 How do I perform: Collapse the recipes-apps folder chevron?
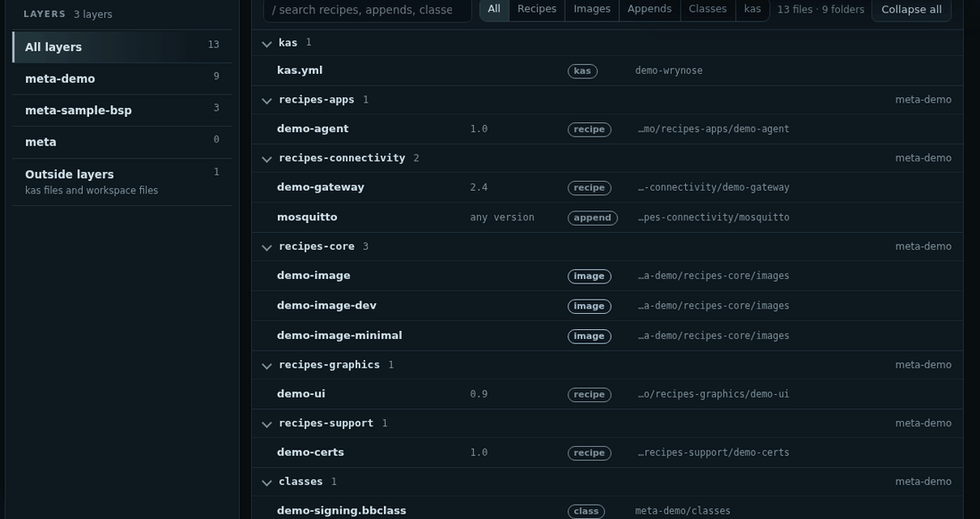point(267,101)
